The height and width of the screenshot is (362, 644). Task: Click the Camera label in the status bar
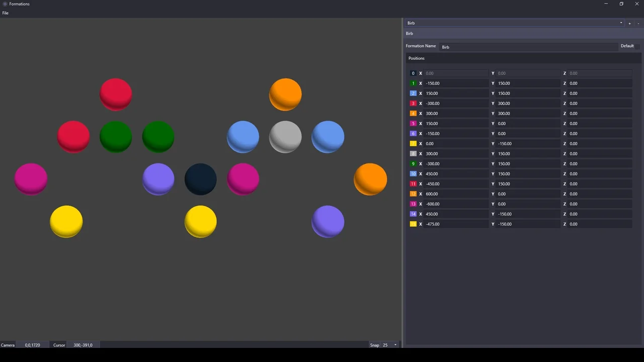[8, 345]
